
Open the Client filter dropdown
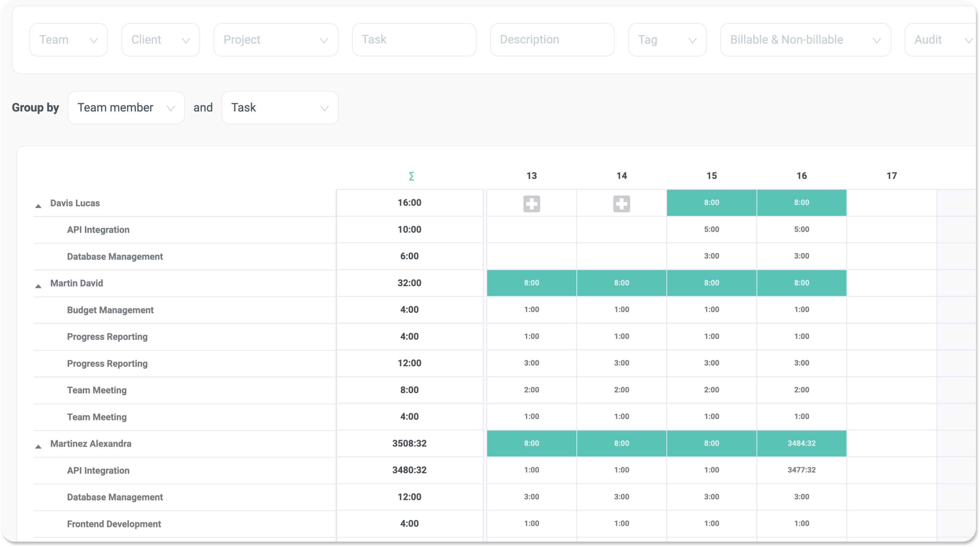pyautogui.click(x=160, y=40)
